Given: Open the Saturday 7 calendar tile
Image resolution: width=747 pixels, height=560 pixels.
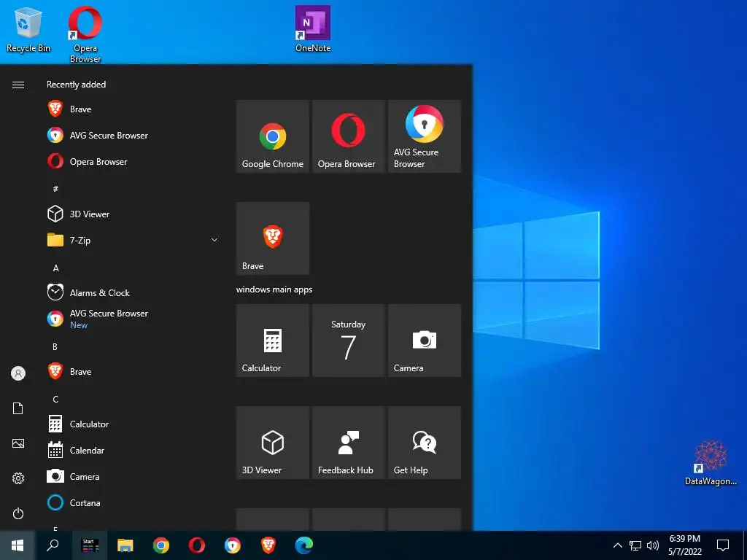Looking at the screenshot, I should point(348,341).
